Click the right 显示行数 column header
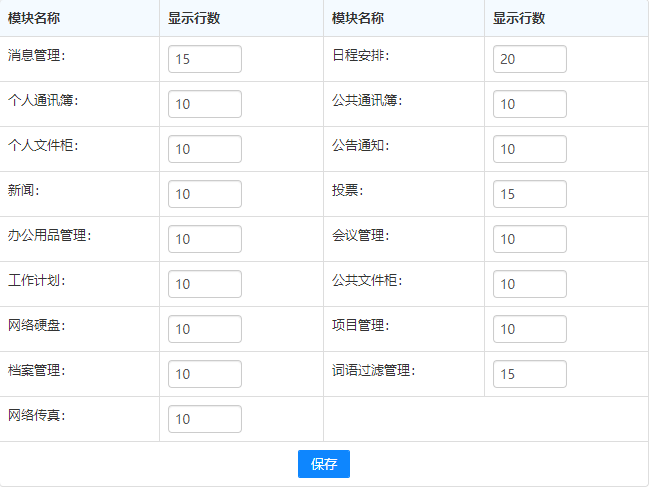 [x=519, y=18]
